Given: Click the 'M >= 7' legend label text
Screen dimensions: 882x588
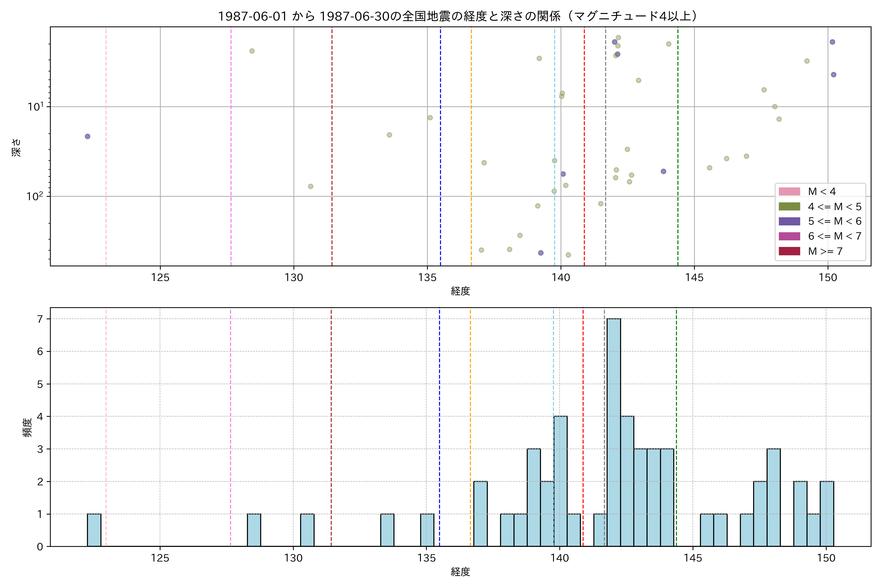Looking at the screenshot, I should click(x=825, y=251).
